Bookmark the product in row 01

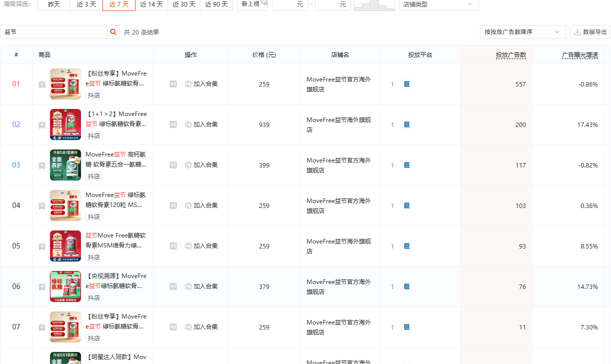click(x=42, y=84)
